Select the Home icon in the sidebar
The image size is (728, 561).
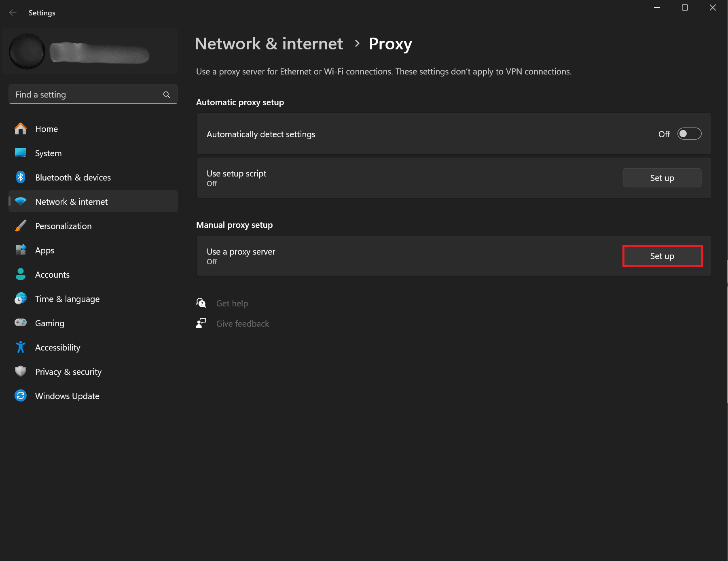20,129
